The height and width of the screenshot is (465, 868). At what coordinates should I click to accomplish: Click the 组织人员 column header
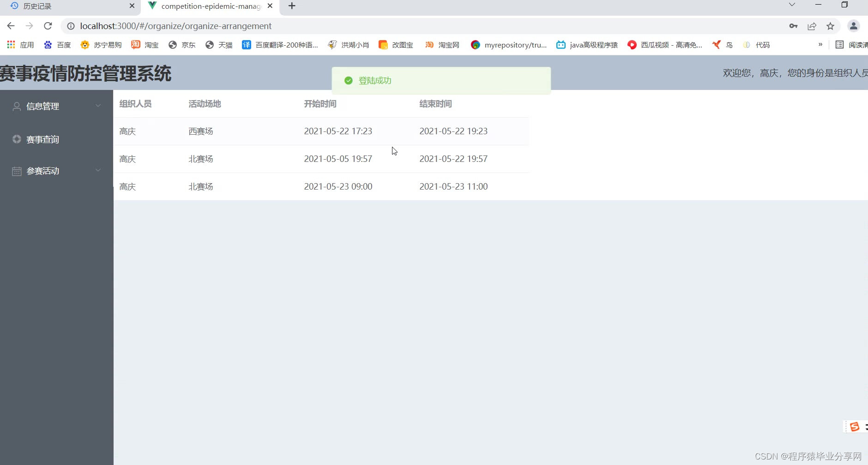click(x=135, y=104)
